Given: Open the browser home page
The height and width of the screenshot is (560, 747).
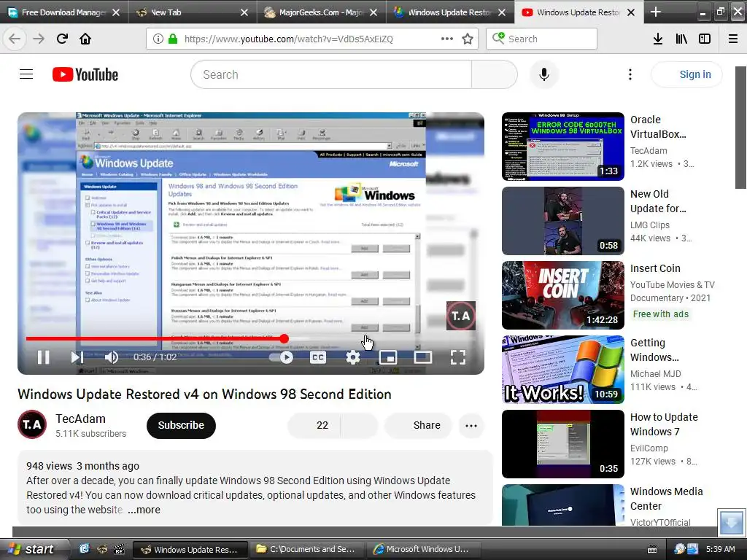Looking at the screenshot, I should coord(85,39).
